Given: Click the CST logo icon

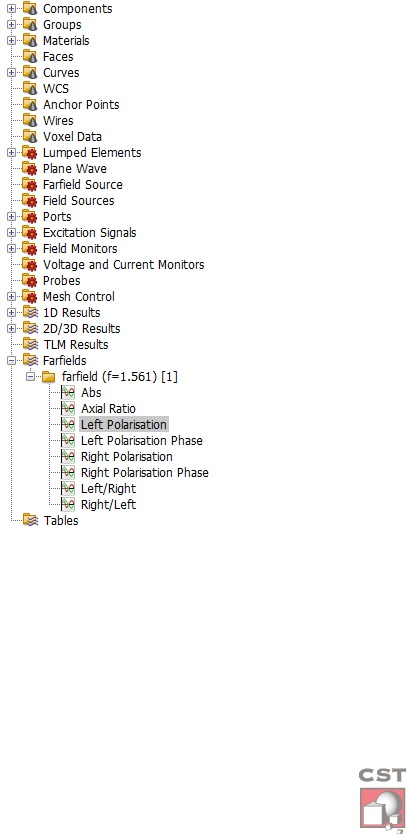Looking at the screenshot, I should (382, 800).
